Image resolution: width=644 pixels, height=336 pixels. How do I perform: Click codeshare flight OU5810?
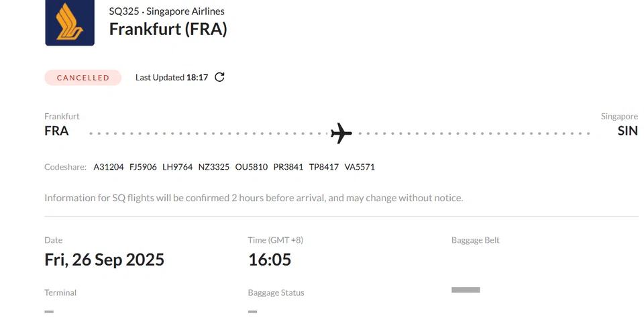point(252,167)
